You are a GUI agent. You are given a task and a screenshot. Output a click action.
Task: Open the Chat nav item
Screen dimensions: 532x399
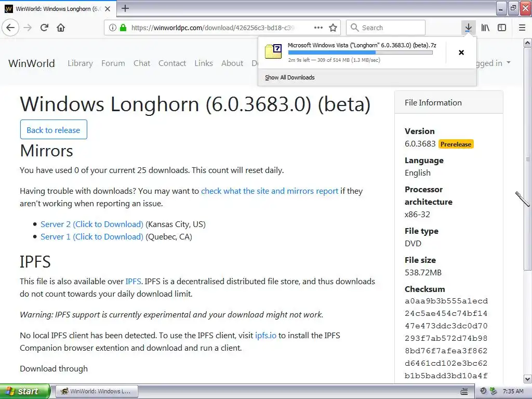pyautogui.click(x=142, y=63)
